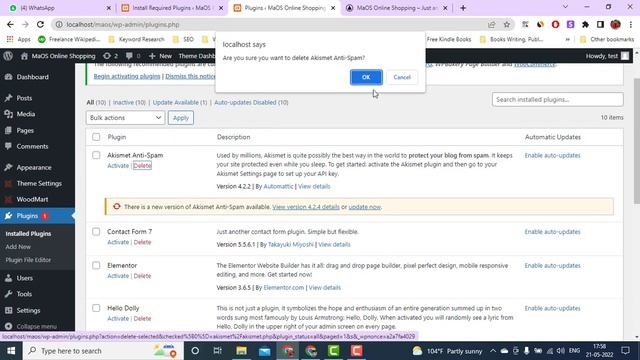The image size is (640, 360).
Task: Click update now for Akismet
Action: pyautogui.click(x=364, y=207)
